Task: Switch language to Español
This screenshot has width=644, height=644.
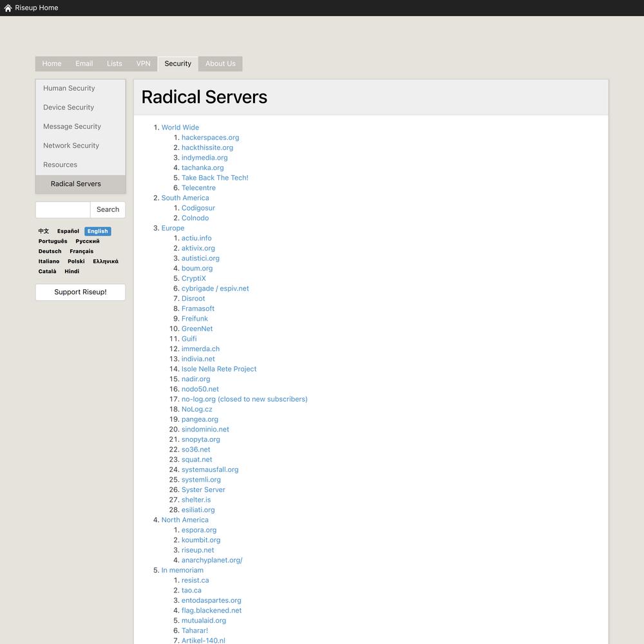Action: (68, 231)
